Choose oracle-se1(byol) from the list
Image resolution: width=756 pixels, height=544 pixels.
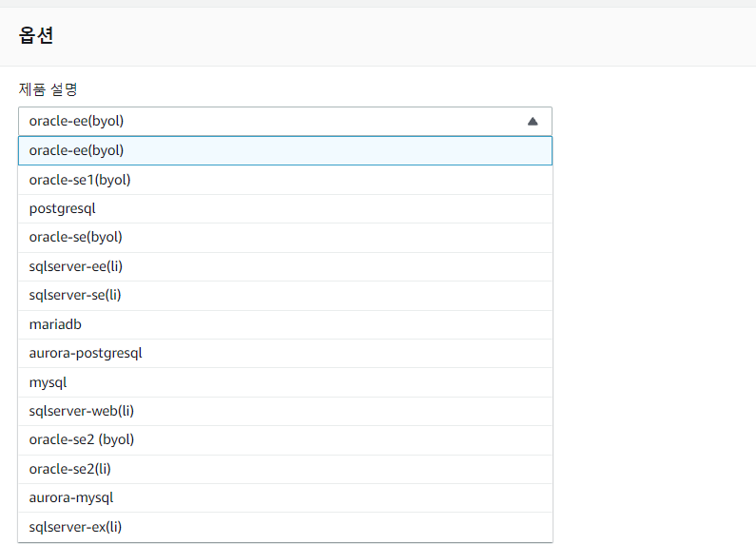click(x=285, y=180)
